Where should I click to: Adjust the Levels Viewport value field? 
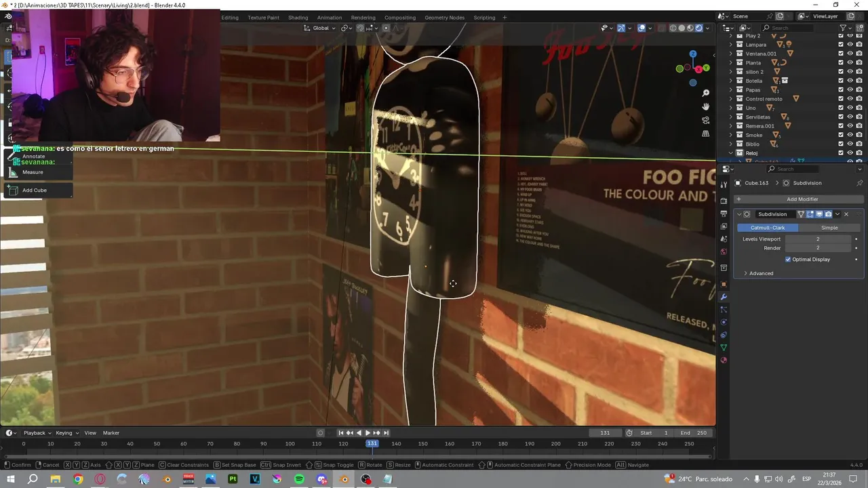point(818,239)
